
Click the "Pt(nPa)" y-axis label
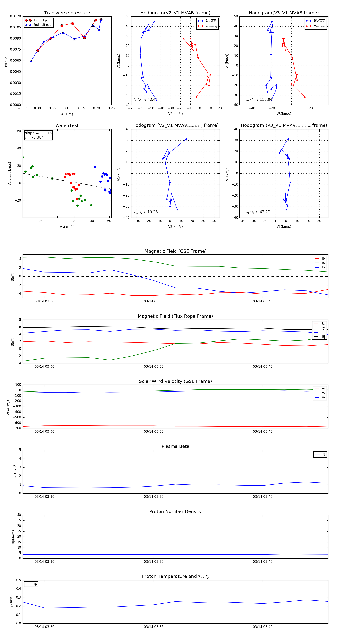[6, 61]
